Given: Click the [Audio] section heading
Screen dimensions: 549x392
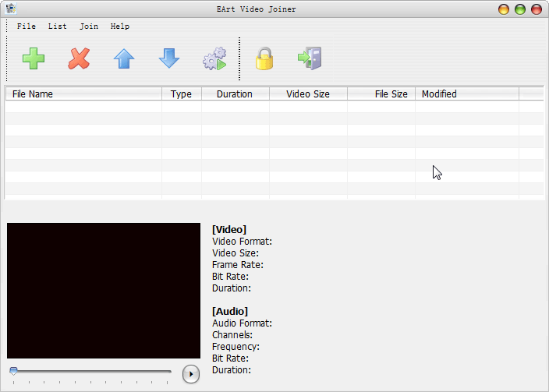Looking at the screenshot, I should click(x=230, y=312).
